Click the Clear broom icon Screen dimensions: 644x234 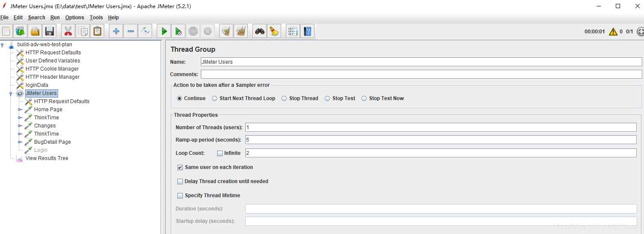coord(226,31)
